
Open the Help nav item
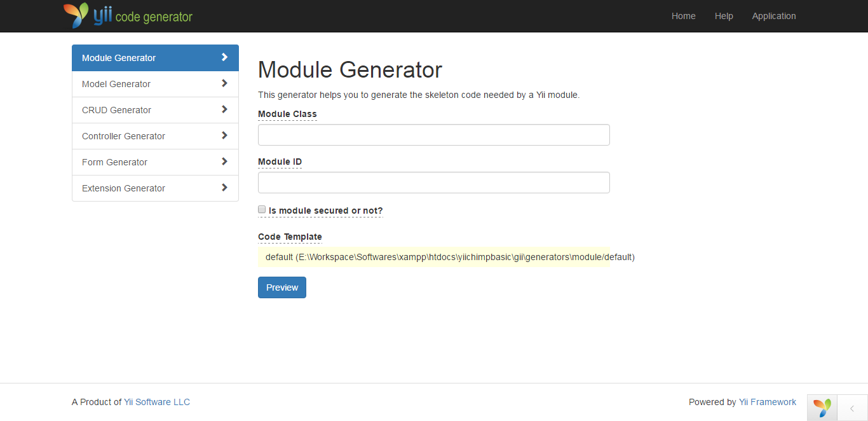tap(724, 16)
